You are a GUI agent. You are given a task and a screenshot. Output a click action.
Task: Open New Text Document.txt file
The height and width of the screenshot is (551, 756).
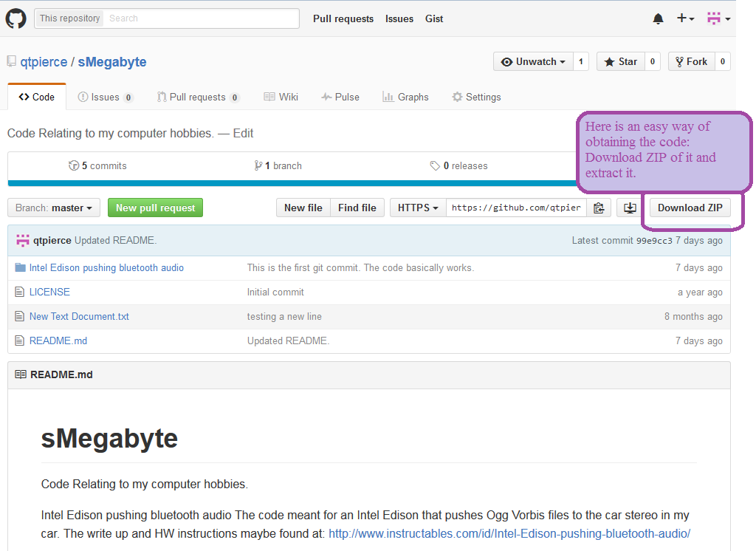79,316
